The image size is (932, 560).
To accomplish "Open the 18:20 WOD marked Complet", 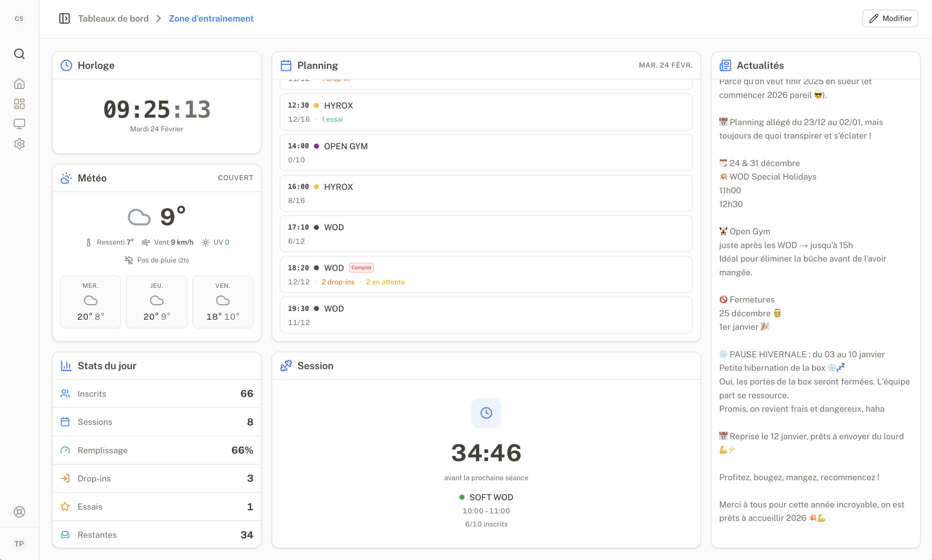I will coord(486,274).
